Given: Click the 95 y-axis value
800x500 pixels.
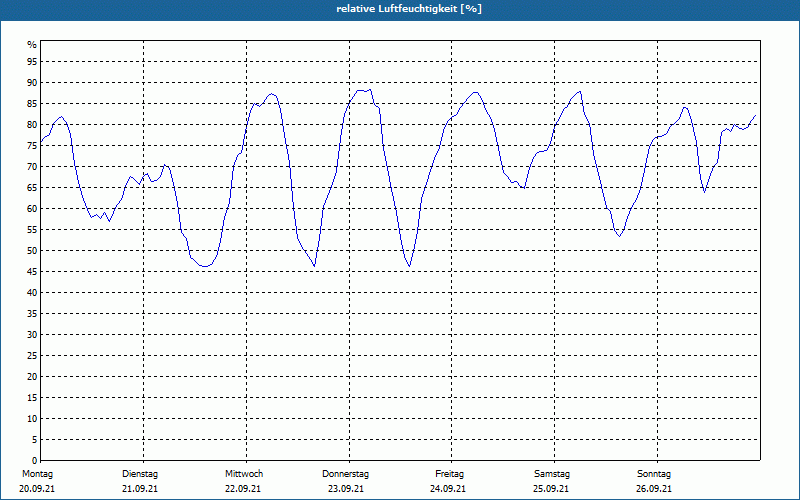Looking at the screenshot, I should pos(32,62).
